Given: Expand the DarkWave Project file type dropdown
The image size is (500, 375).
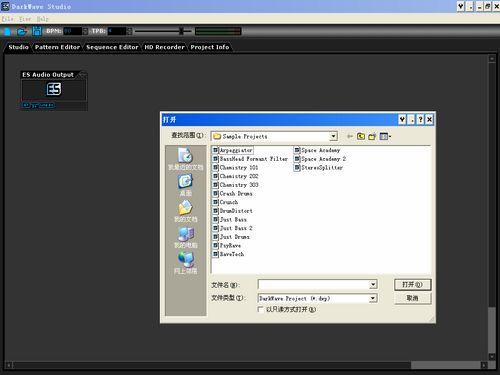Looking at the screenshot, I should click(373, 298).
